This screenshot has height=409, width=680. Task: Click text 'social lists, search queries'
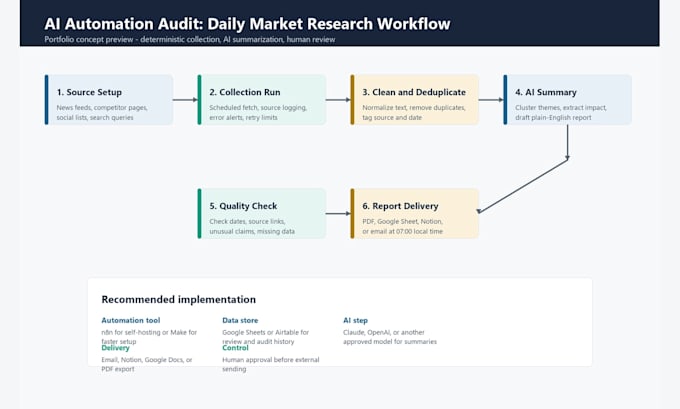(95, 118)
